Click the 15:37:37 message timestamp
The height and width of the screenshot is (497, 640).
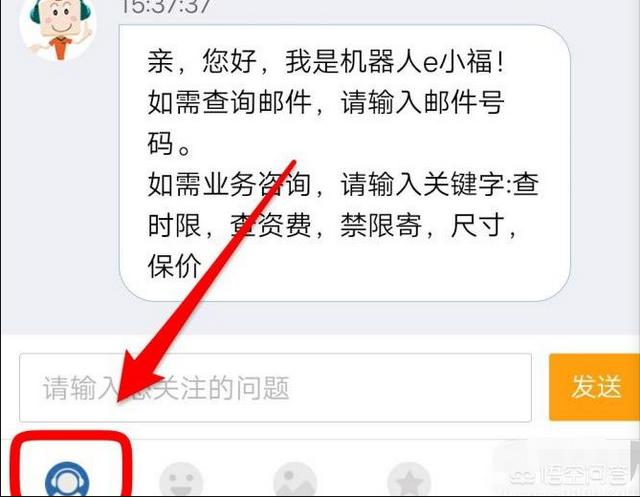coord(166,6)
